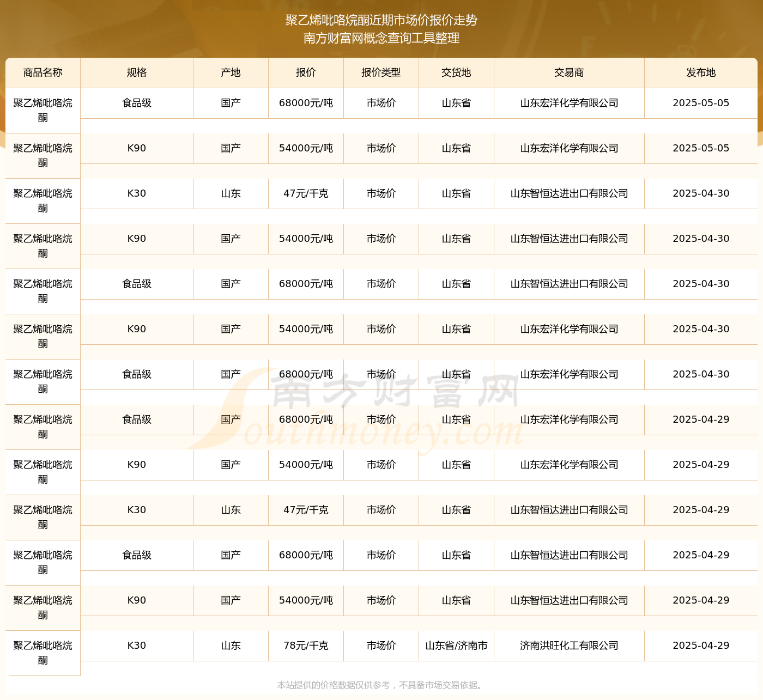Click the title line 聚乙烯吡咯烷酮近期市场价报价走势
763x700 pixels.
tap(381, 20)
